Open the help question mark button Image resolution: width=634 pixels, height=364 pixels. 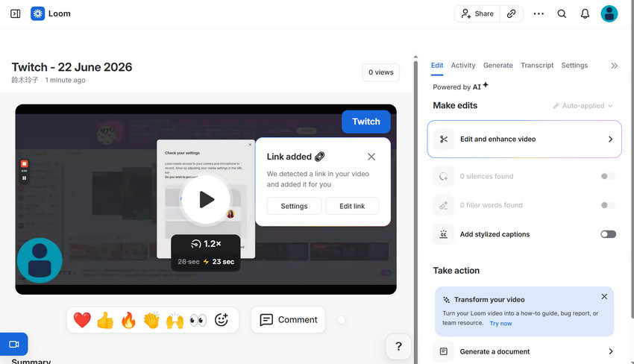click(398, 346)
